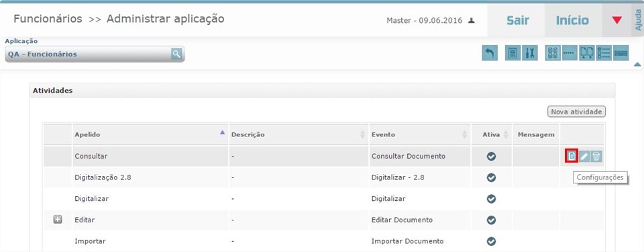Click the Mensagem column header
The height and width of the screenshot is (252, 644).
(536, 134)
